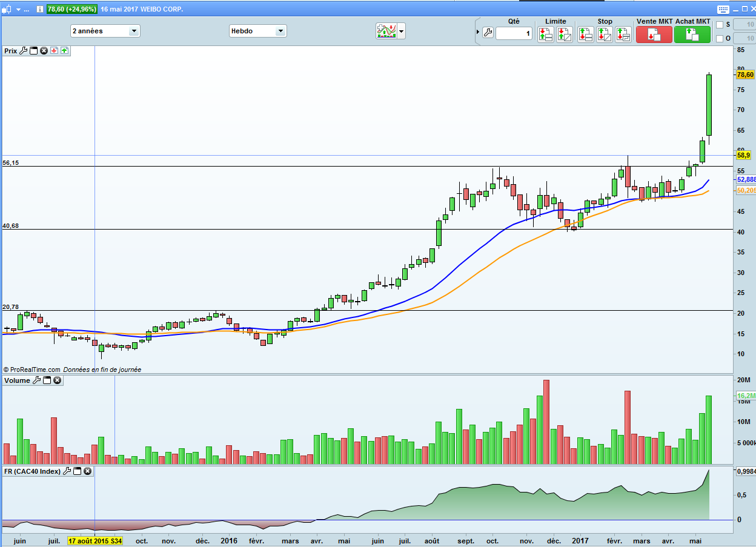This screenshot has height=547, width=756.
Task: Click the green up-arrow icon in Prix panel
Action: pos(64,51)
